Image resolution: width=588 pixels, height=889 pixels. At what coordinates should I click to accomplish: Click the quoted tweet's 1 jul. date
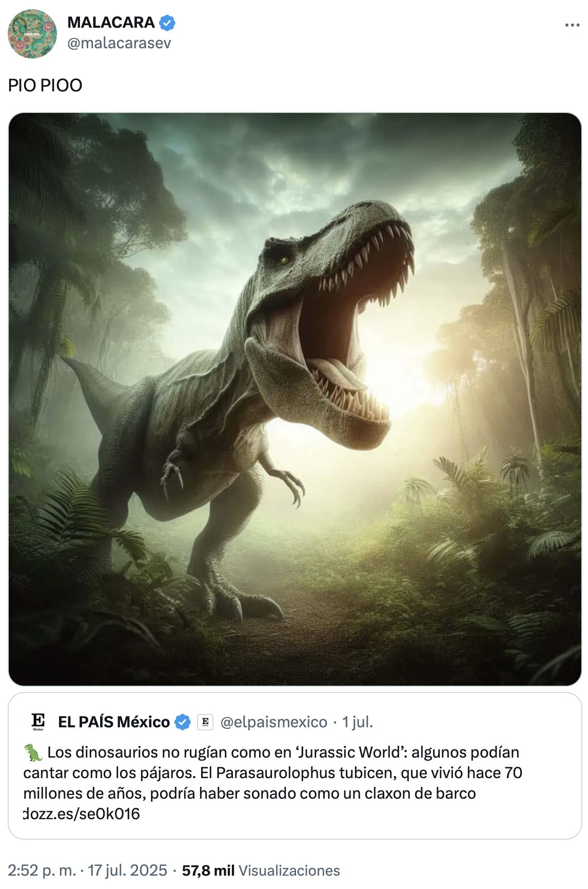(357, 722)
